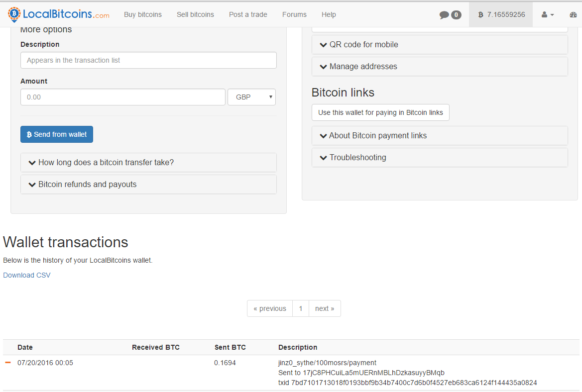Open Buy bitcoins in navigation bar
This screenshot has height=392, width=582.
(143, 14)
